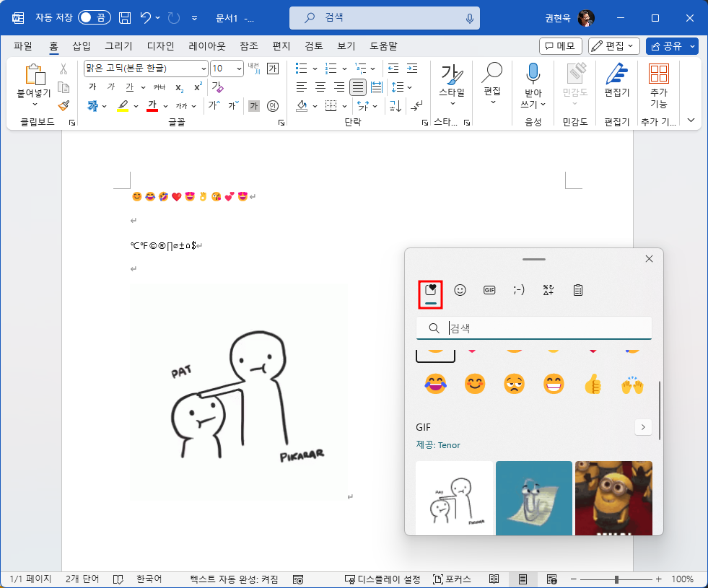Click the Grow font size icon
Viewport: 708px width, 588px height.
tap(214, 105)
